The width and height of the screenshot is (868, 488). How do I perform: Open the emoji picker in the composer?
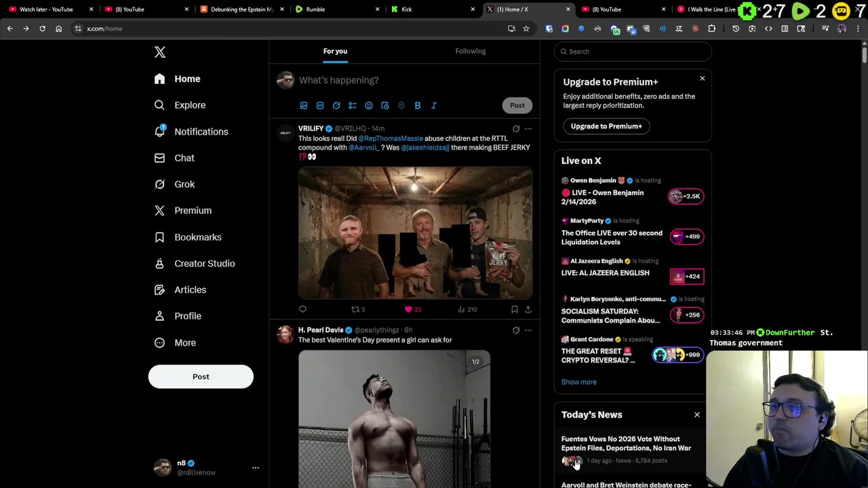pyautogui.click(x=369, y=106)
